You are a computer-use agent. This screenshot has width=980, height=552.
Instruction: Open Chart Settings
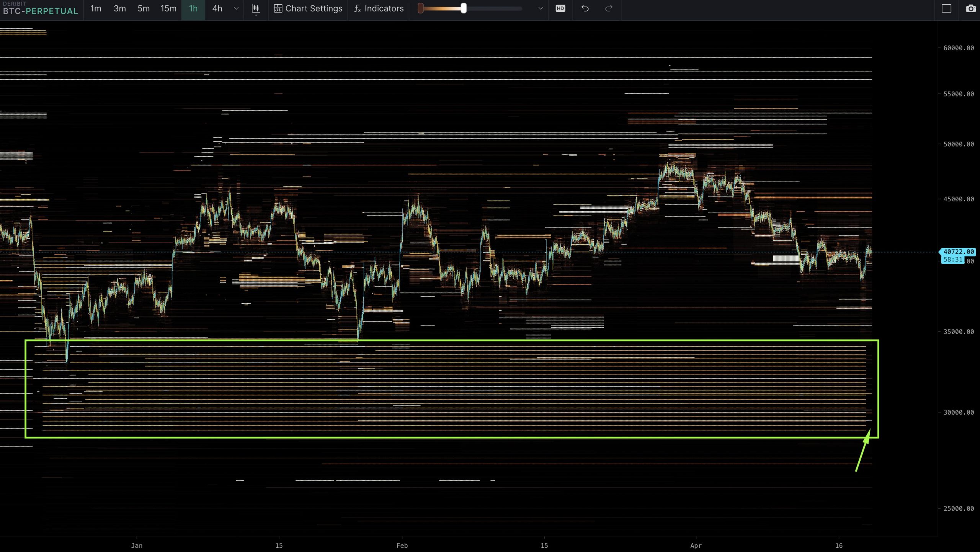click(x=308, y=8)
